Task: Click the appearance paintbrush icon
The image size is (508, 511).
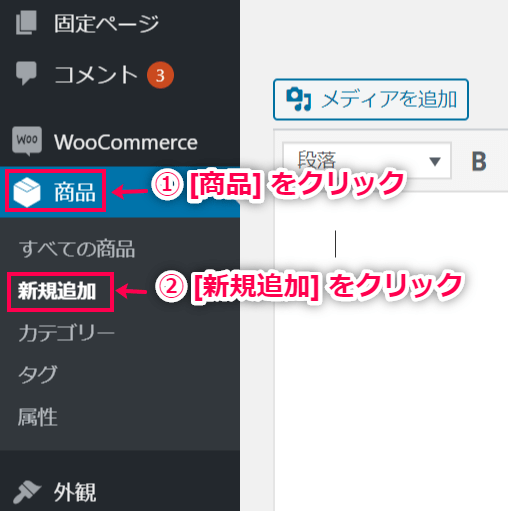Action: pos(27,492)
